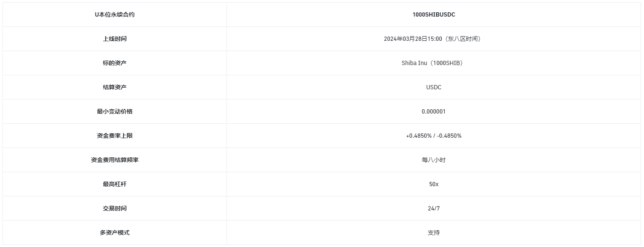The height and width of the screenshot is (247, 644).
Task: Click the 资金费用结算频率 row label
Action: point(115,160)
